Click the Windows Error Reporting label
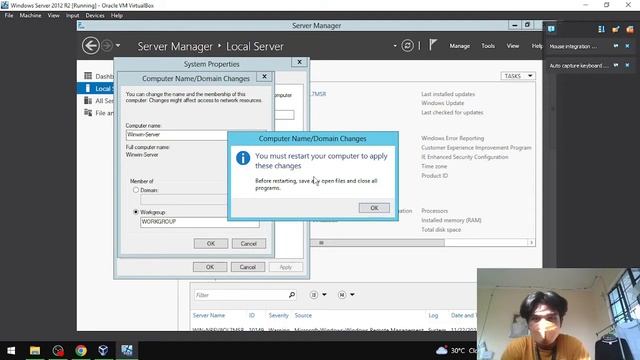The height and width of the screenshot is (360, 640). pyautogui.click(x=453, y=138)
